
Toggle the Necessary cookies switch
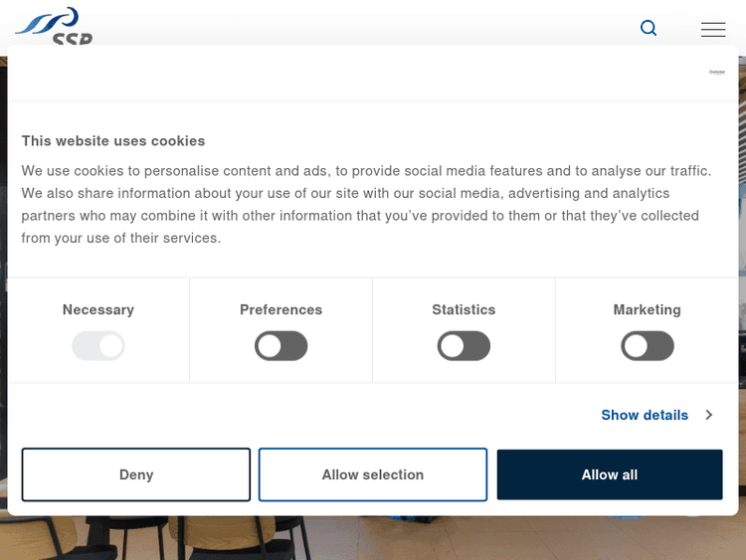click(98, 346)
